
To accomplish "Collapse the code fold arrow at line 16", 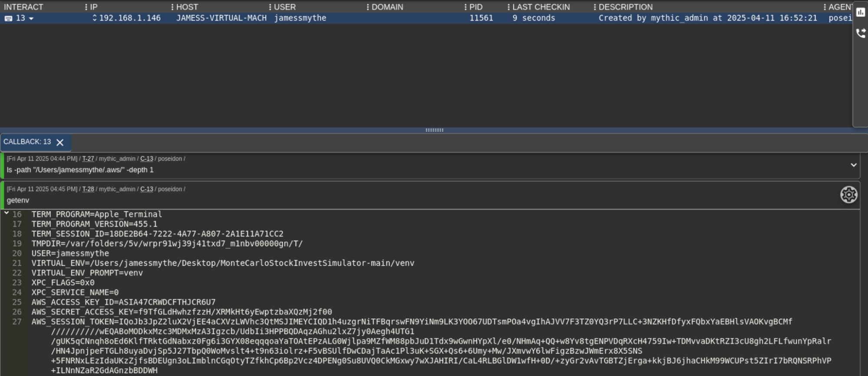I will point(7,213).
